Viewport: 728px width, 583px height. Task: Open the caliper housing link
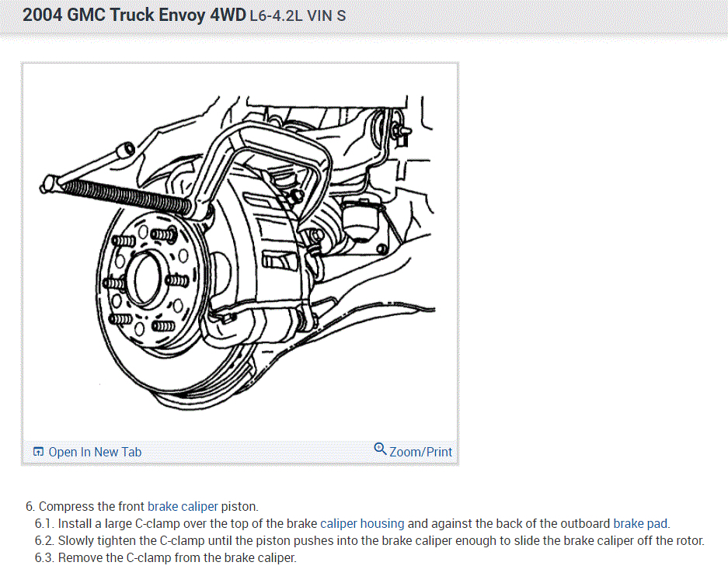tap(362, 524)
